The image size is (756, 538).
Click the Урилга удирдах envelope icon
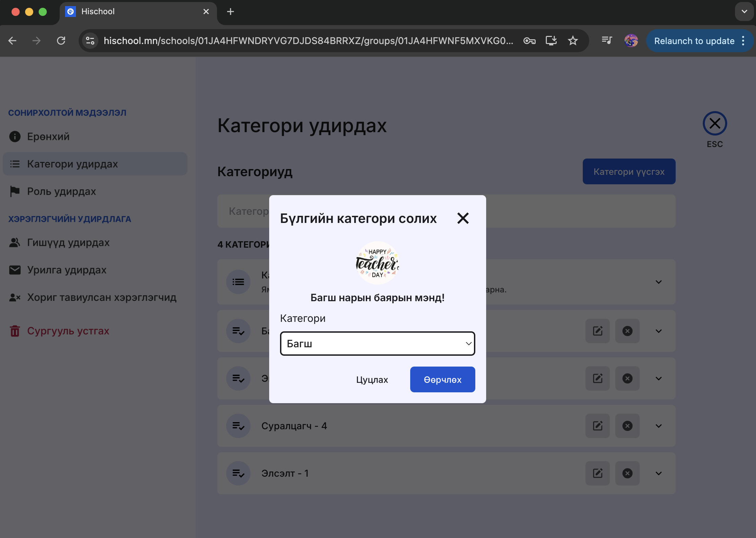coord(15,270)
